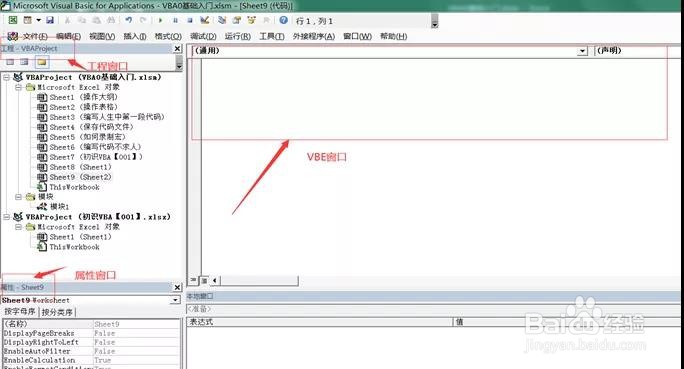Open the arrow beside Insert UserForm icon
Screen dimensions: 684x369
click(x=38, y=20)
